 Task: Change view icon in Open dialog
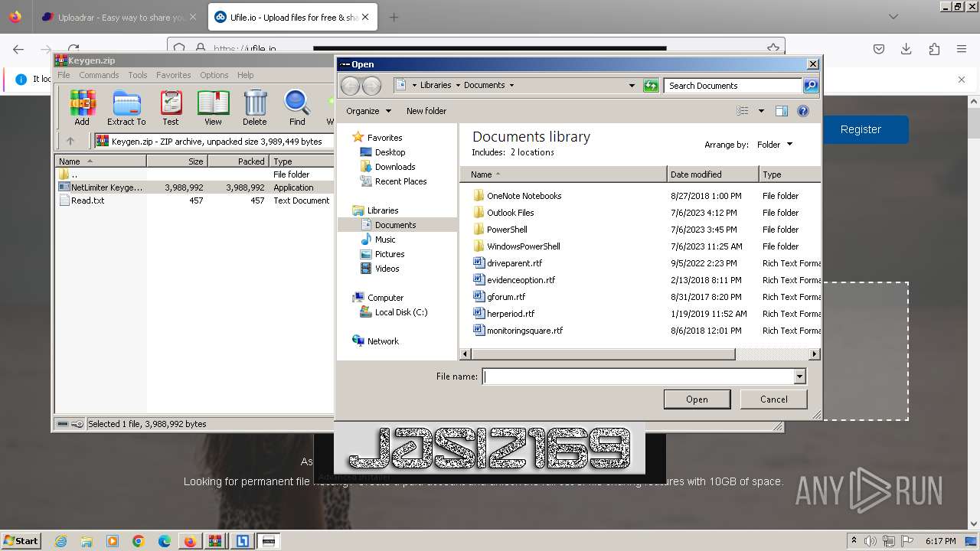[743, 111]
